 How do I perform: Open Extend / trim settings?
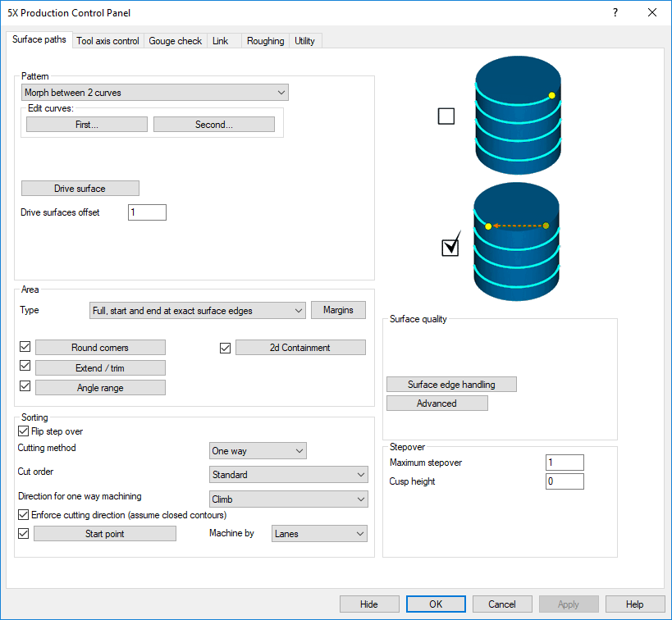coord(100,368)
